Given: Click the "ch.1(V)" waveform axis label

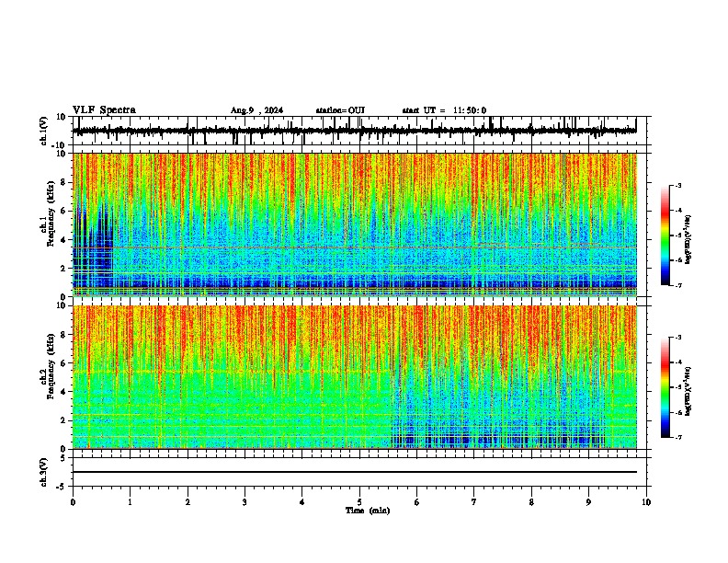Looking at the screenshot, I should coord(44,131).
